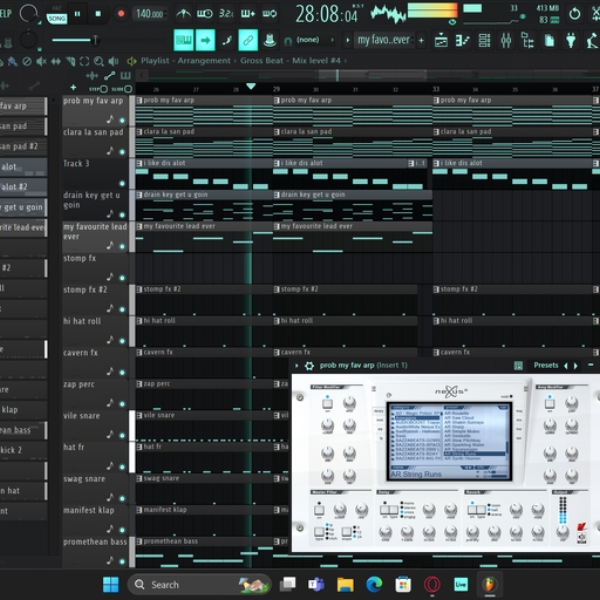The width and height of the screenshot is (600, 600).
Task: Open the Browser tree icon
Action: coord(528,40)
